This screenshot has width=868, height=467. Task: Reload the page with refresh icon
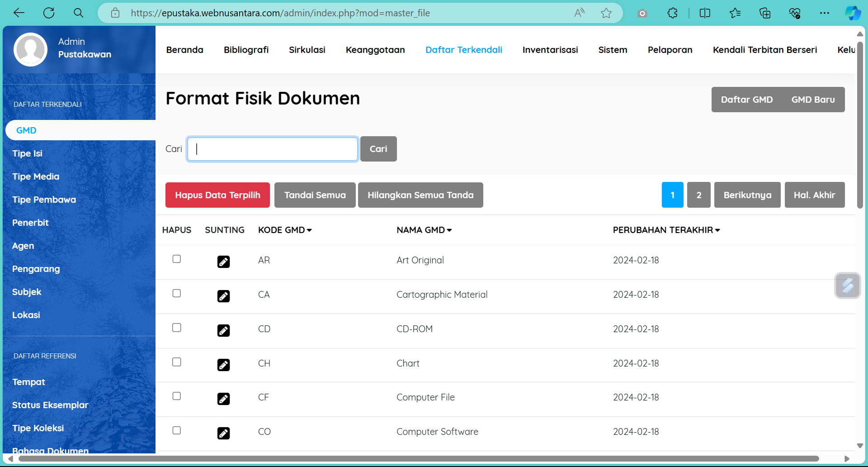49,13
